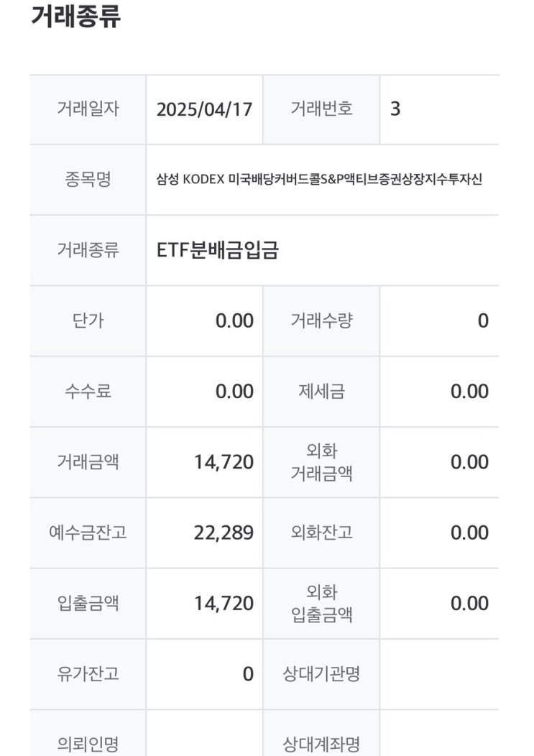Select the ETF분배금입금 transaction type value
Viewport: 534px width, 756px height.
tap(217, 250)
